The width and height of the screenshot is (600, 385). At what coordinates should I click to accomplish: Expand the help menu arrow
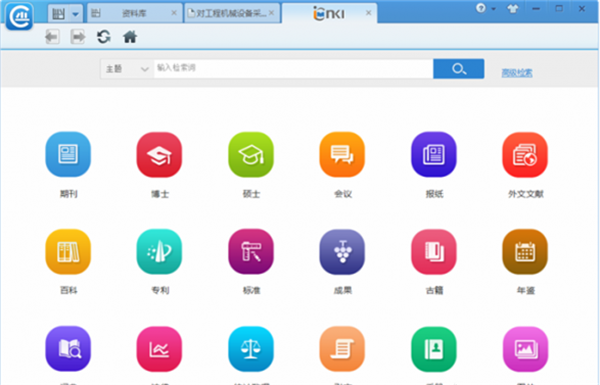click(x=493, y=9)
